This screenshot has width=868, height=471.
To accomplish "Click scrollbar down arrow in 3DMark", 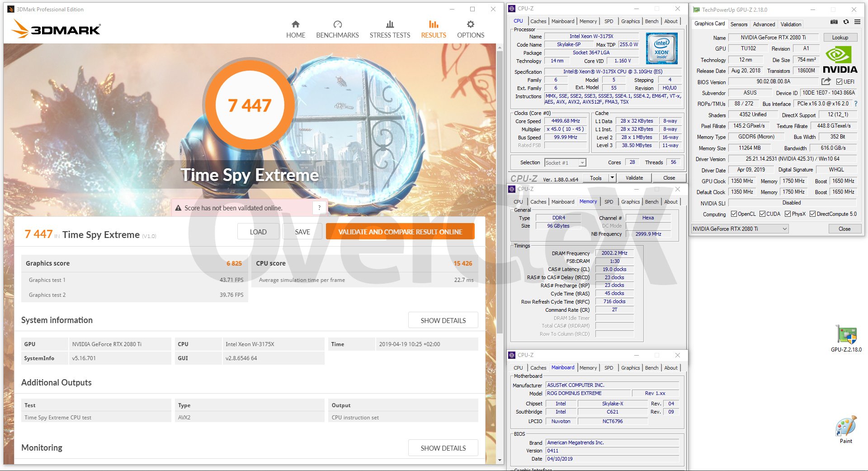I will click(x=500, y=460).
